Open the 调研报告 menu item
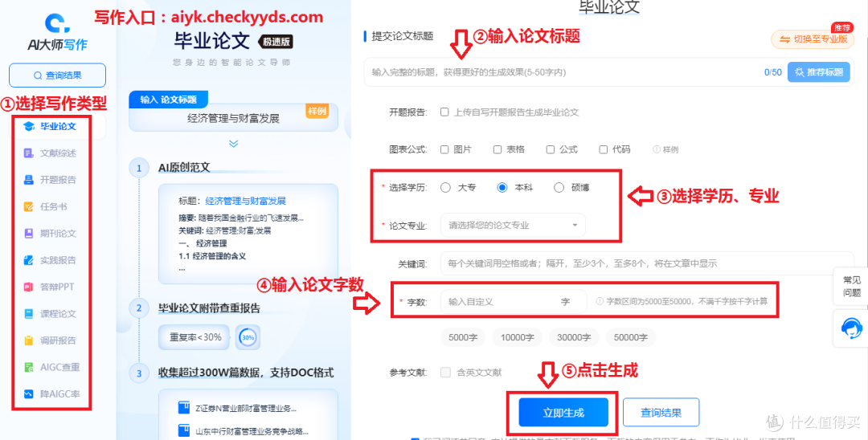 click(x=58, y=340)
